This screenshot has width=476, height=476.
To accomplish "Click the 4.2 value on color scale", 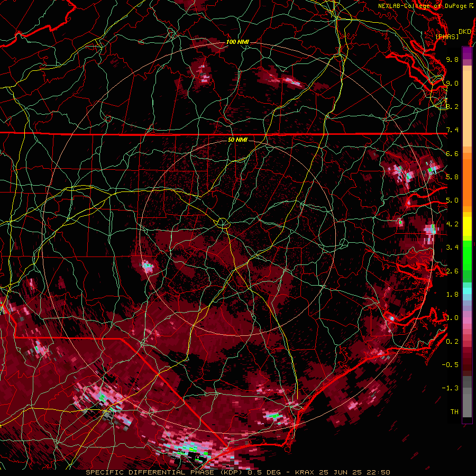I will click(452, 224).
